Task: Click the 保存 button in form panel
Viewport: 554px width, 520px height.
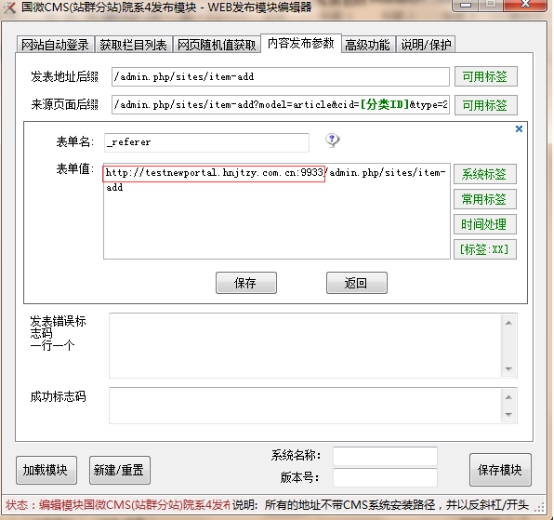Action: [246, 283]
